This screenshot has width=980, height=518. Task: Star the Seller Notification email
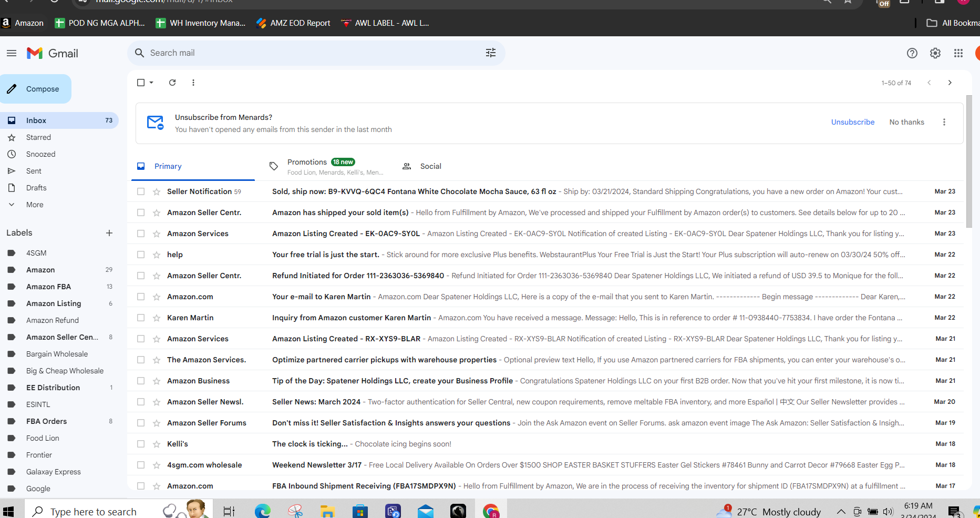(157, 191)
